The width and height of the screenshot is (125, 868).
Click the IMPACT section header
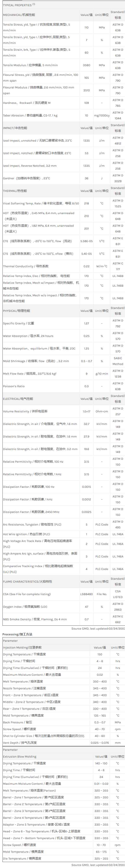click(x=15, y=128)
